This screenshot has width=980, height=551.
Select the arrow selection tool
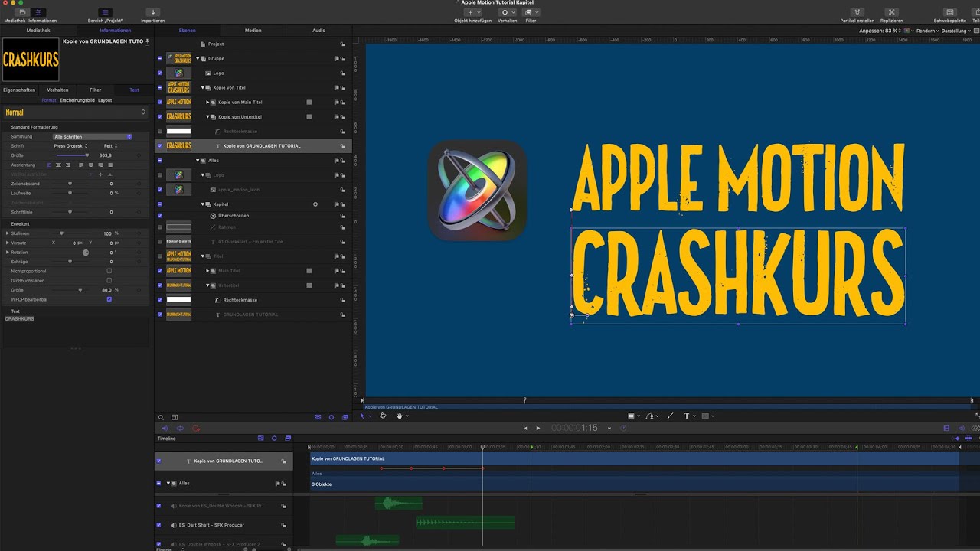point(363,416)
